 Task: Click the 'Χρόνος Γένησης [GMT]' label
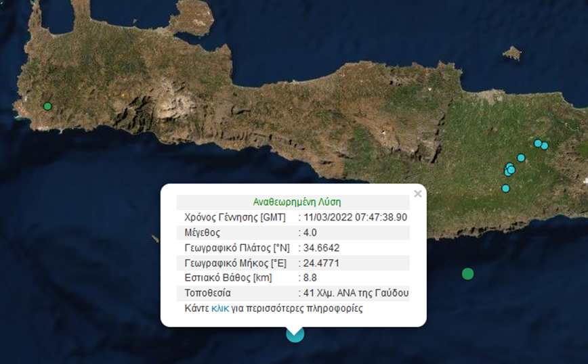[x=230, y=217]
